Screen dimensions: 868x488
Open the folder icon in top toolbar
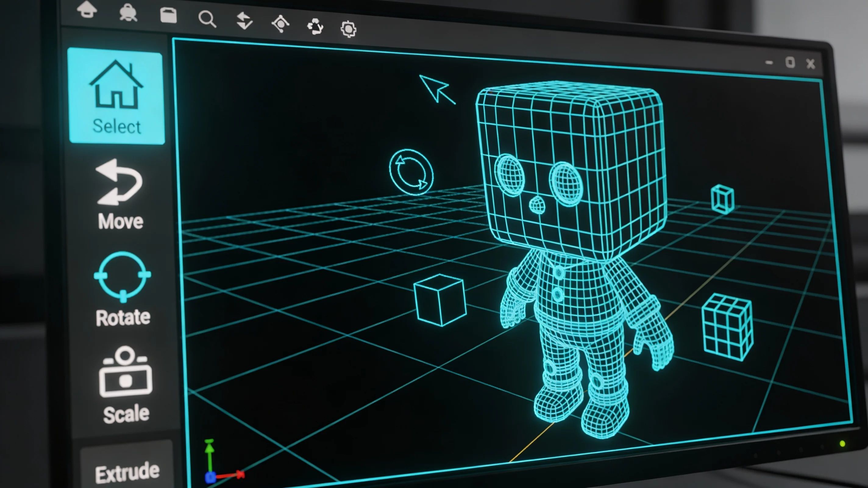click(169, 16)
